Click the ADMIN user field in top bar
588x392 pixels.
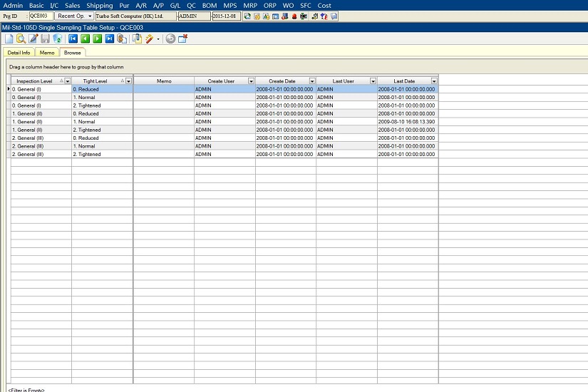point(195,16)
